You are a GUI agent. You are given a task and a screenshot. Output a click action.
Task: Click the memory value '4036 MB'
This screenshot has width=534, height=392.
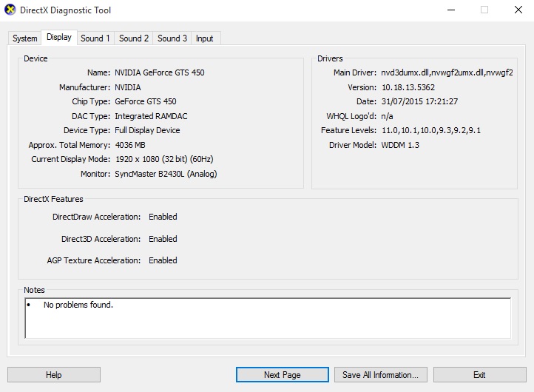point(130,145)
